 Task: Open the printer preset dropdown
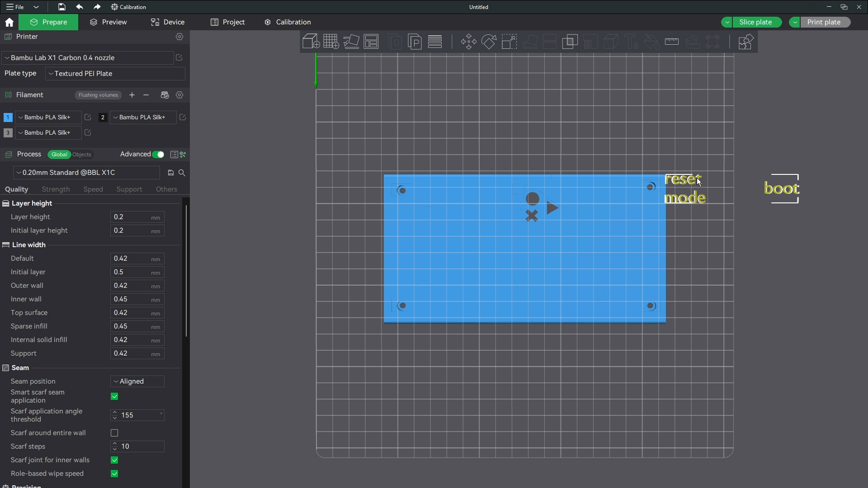[88, 58]
